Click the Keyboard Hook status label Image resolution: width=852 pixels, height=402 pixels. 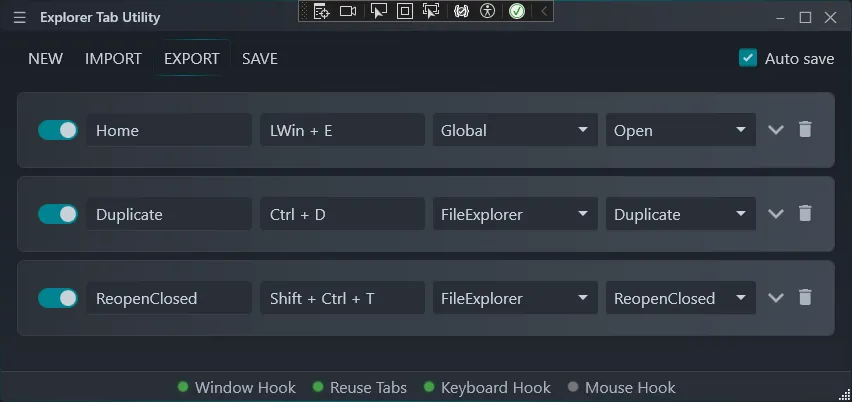(496, 387)
